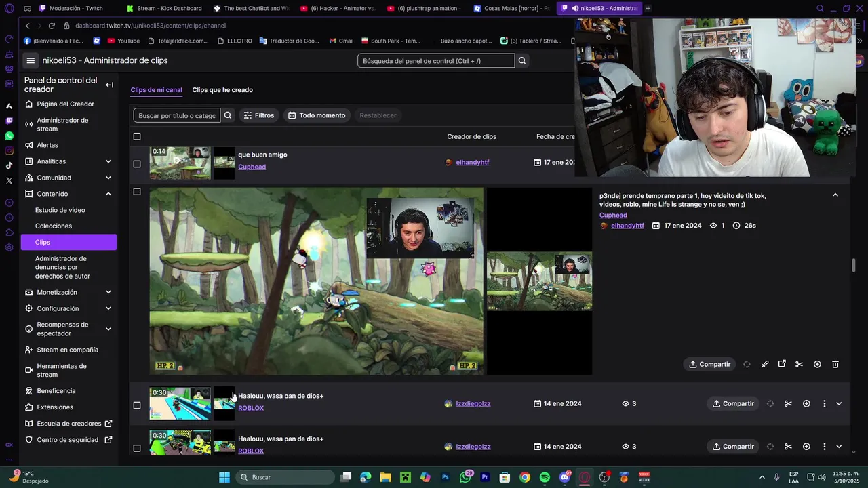868x488 pixels.
Task: Click the page vertical scrollbar thumb
Action: click(854, 265)
